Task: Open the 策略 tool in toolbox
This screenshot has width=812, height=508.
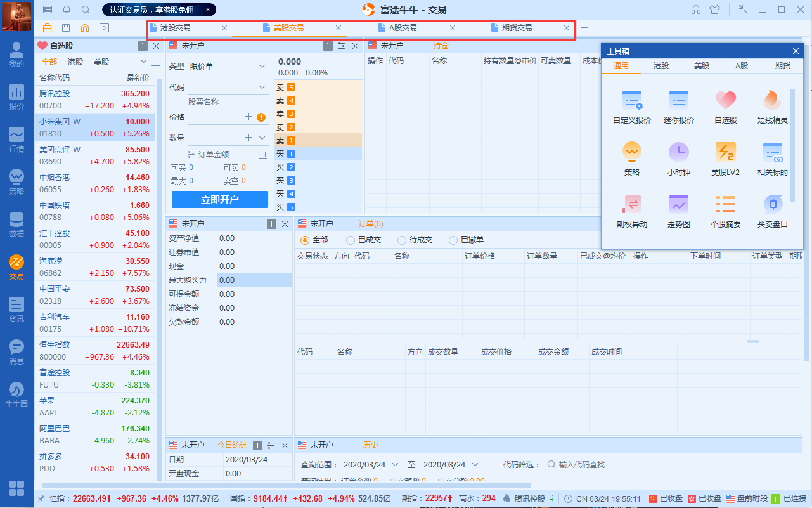Action: [632, 159]
